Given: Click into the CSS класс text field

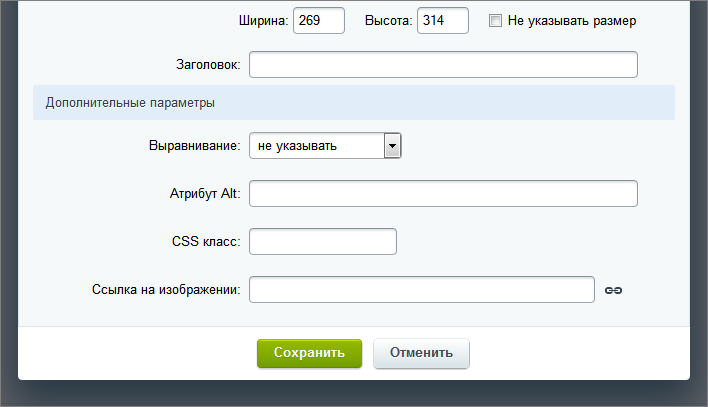Looking at the screenshot, I should [322, 242].
